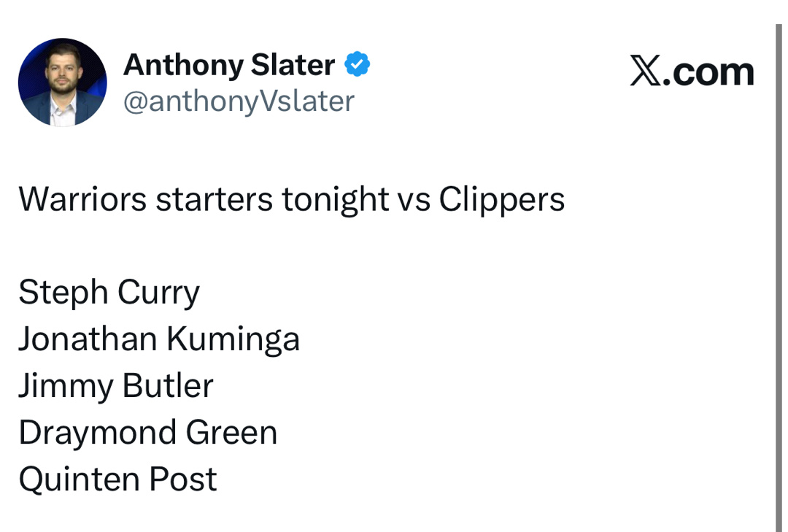Select the Quinten Post line
The image size is (788, 532).
117,479
